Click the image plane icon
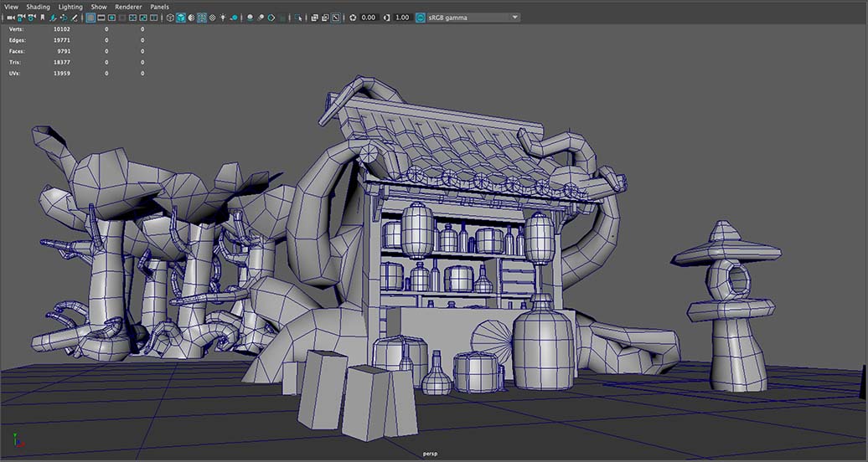The width and height of the screenshot is (868, 462). click(x=52, y=18)
